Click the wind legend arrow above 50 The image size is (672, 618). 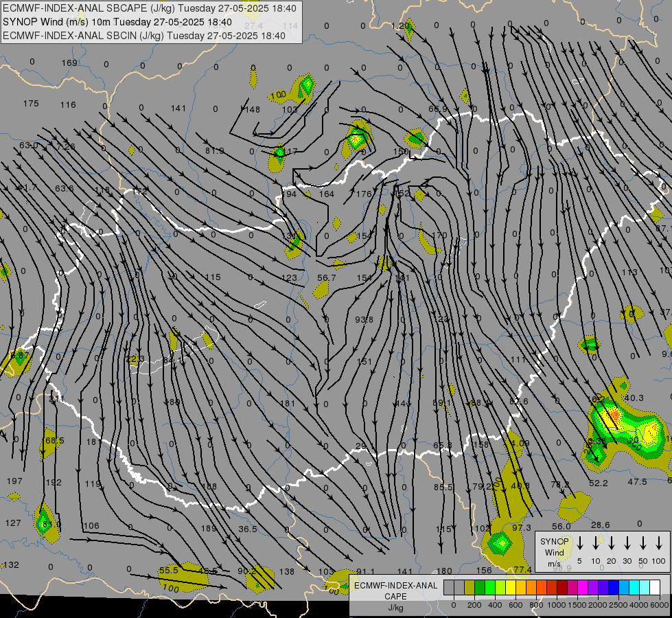pyautogui.click(x=643, y=543)
